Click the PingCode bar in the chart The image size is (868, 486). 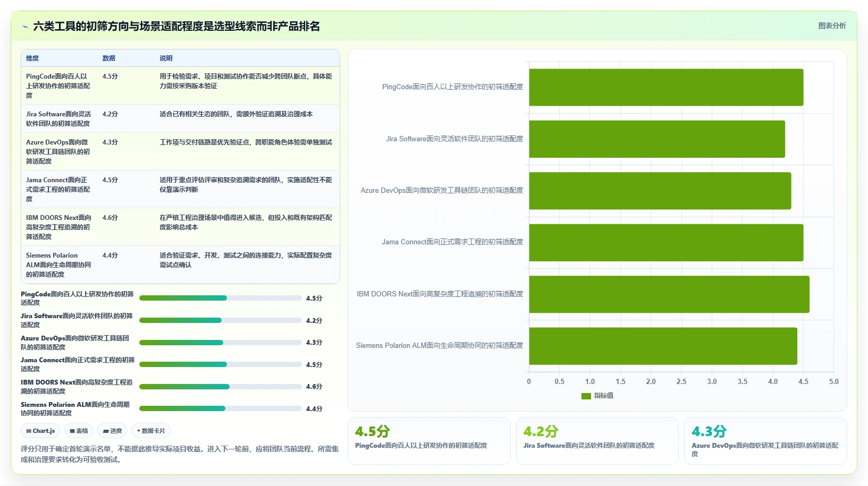pyautogui.click(x=666, y=87)
